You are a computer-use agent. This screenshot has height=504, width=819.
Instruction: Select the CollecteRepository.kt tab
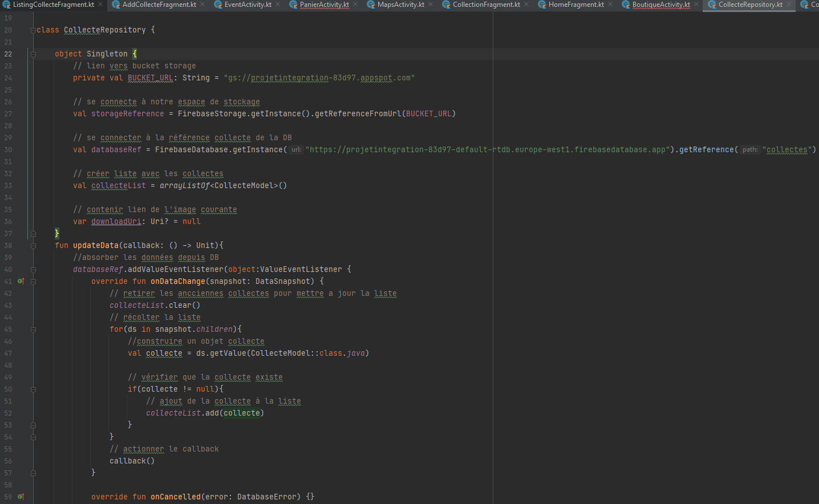(750, 5)
